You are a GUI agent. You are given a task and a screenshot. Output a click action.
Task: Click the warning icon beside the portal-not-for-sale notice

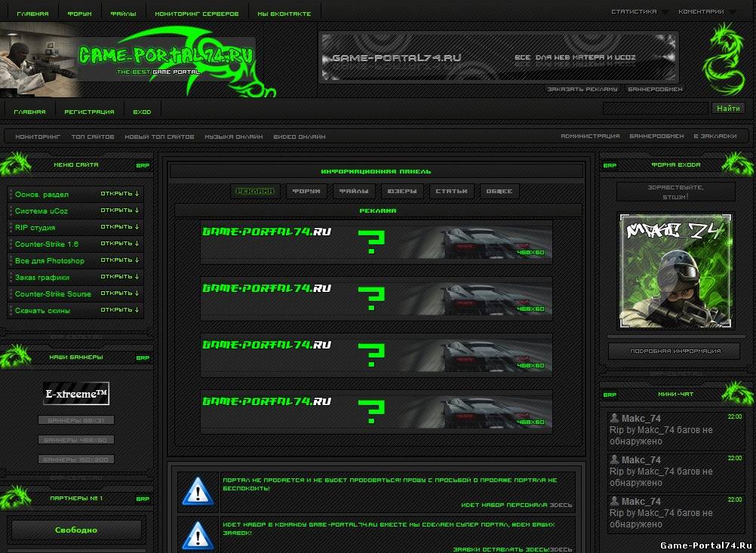coord(198,491)
